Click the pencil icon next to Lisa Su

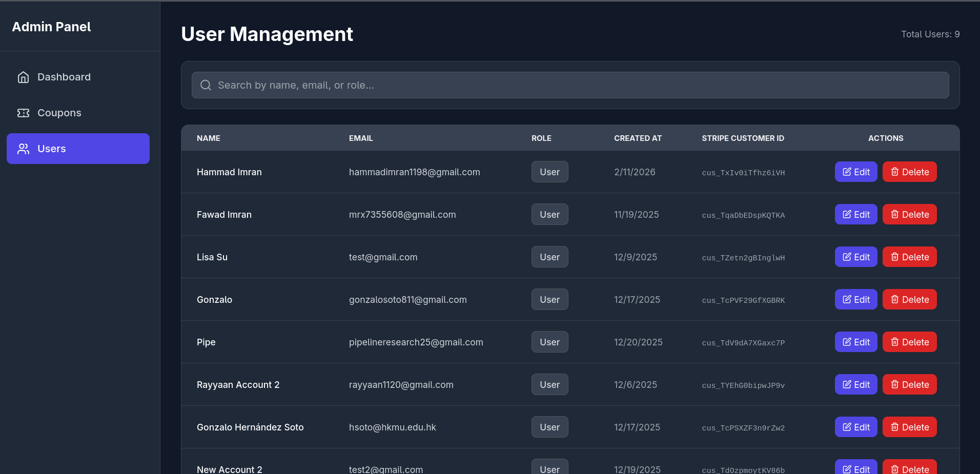[x=847, y=257]
